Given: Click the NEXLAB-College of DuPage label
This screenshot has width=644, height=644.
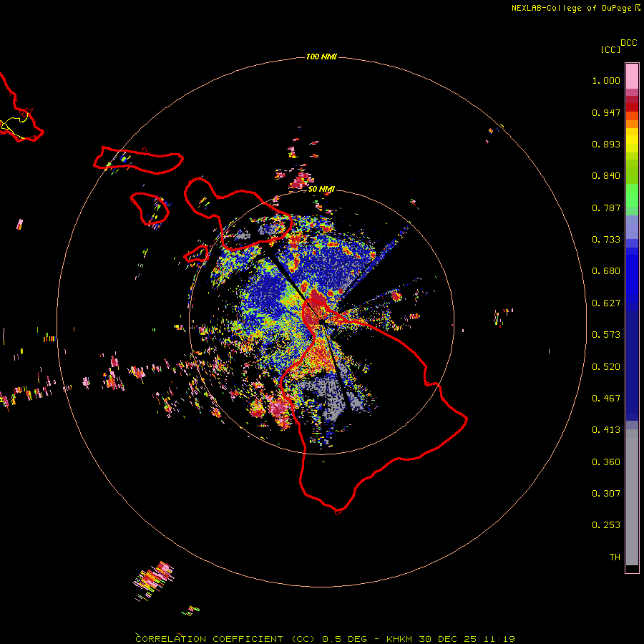Looking at the screenshot, I should point(571,8).
